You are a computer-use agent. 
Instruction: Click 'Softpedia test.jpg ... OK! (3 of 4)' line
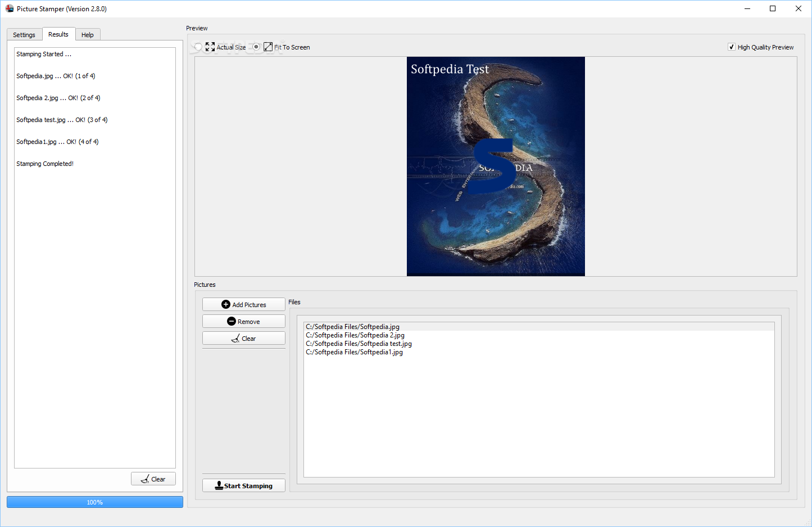pyautogui.click(x=62, y=120)
